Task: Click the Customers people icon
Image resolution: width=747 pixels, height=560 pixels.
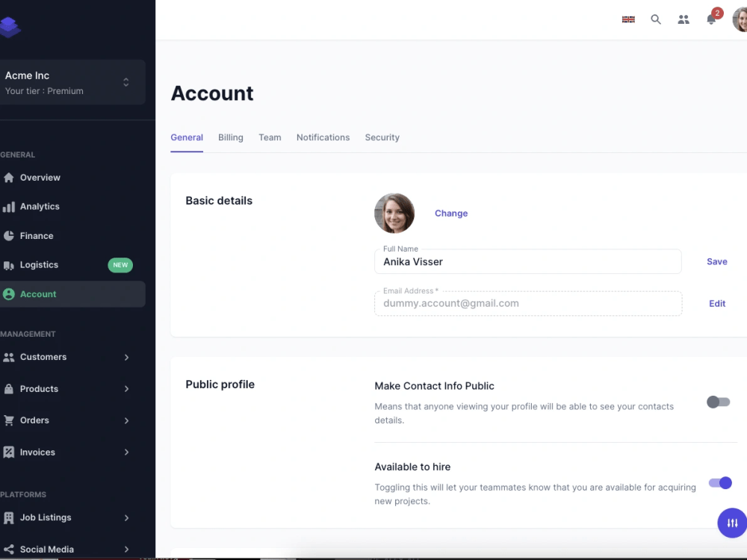Action: 8,357
